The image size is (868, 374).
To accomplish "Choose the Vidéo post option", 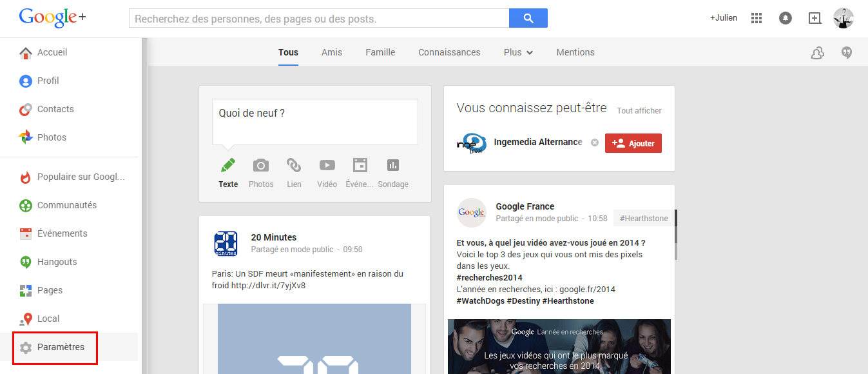I will (x=327, y=173).
